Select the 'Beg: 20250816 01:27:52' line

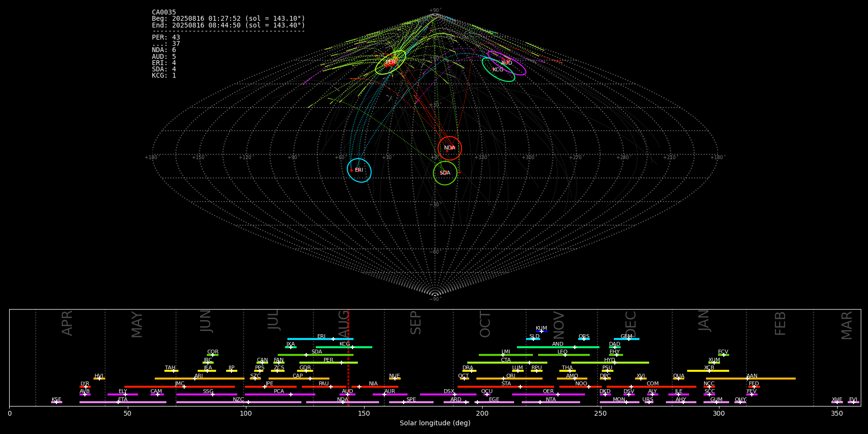click(x=229, y=19)
